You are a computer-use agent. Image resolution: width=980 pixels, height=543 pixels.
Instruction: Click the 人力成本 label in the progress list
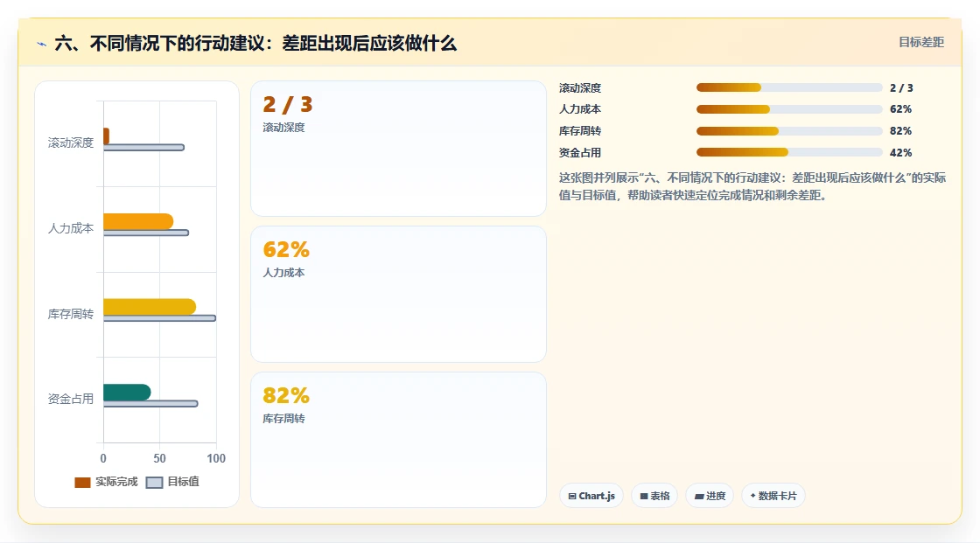pyautogui.click(x=580, y=109)
